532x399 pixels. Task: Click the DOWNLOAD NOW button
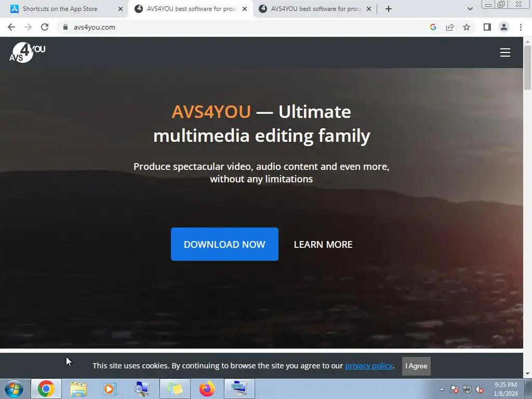[224, 244]
